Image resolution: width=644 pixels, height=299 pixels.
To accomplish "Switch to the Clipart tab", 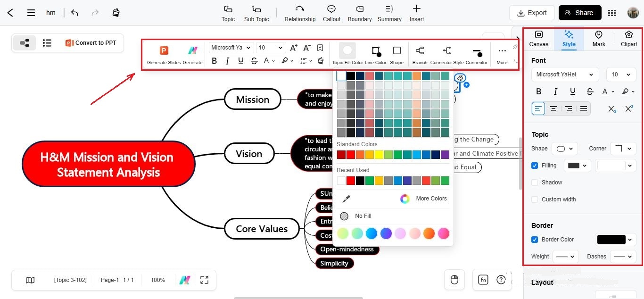I will click(x=629, y=39).
